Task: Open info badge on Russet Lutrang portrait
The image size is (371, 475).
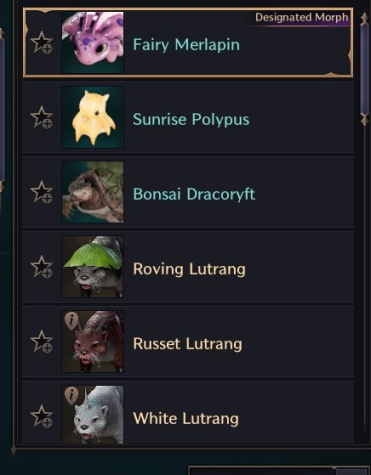Action: 71,321
